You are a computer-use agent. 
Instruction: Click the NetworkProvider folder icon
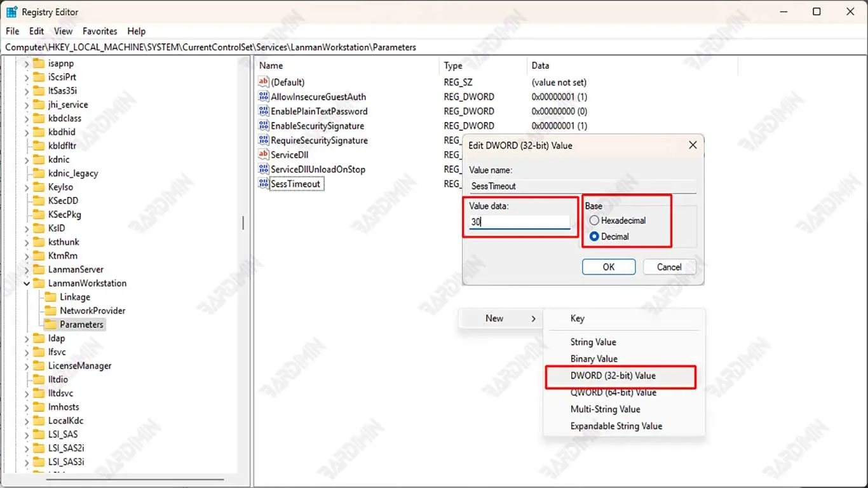(x=50, y=311)
